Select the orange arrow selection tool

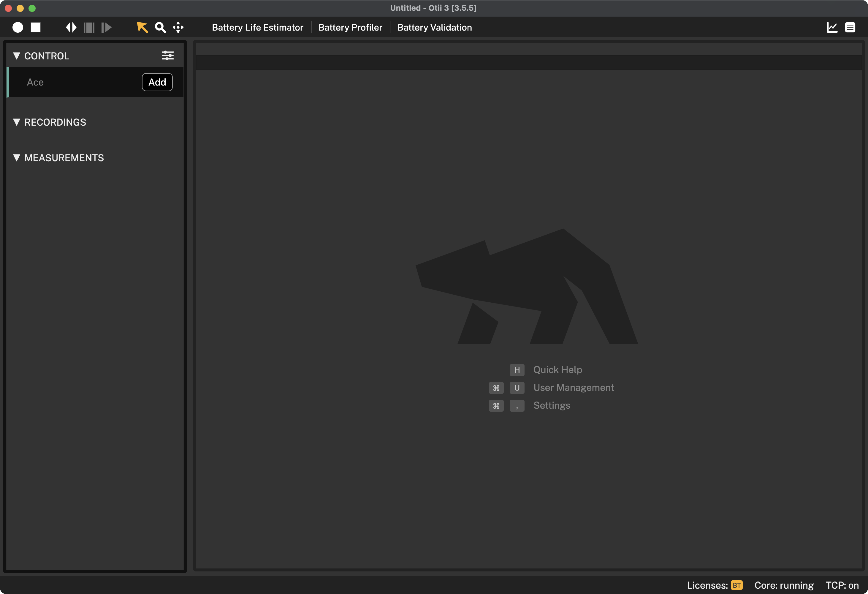pyautogui.click(x=142, y=27)
